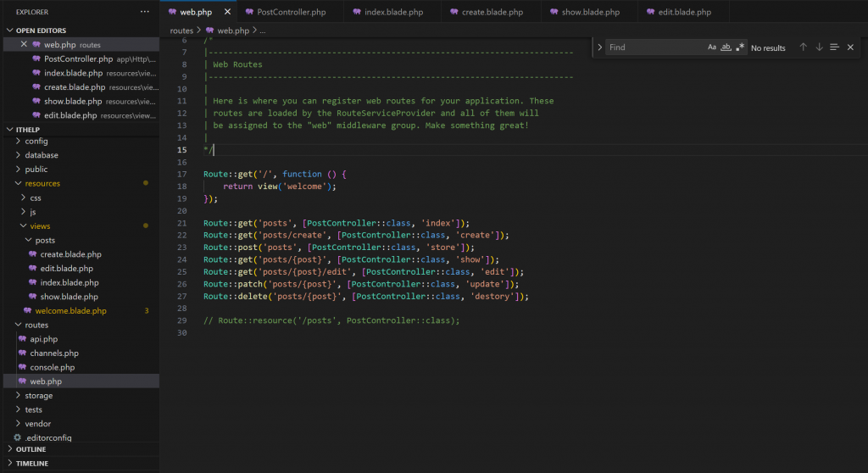Toggle Match Case in Find widget
This screenshot has height=473, width=868.
click(x=712, y=47)
